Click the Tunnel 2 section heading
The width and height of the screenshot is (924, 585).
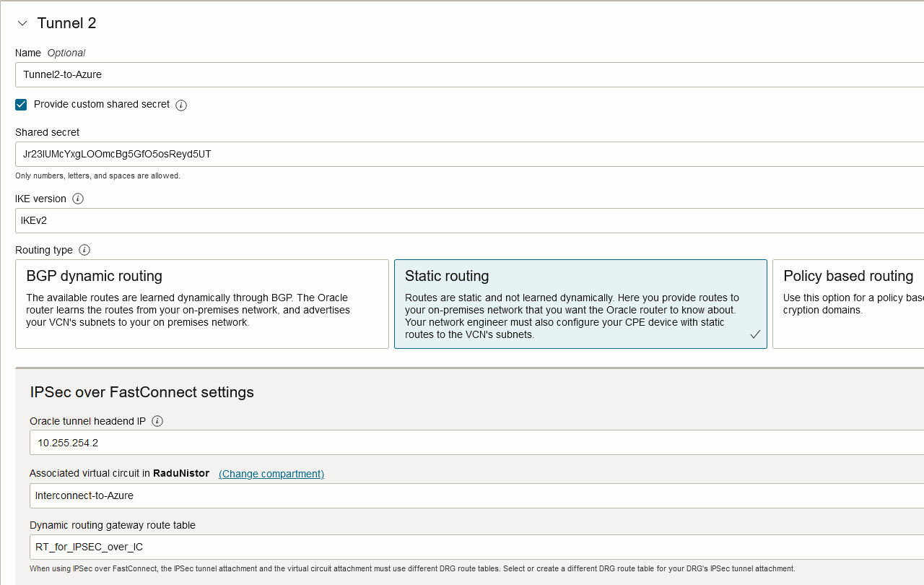coord(66,23)
